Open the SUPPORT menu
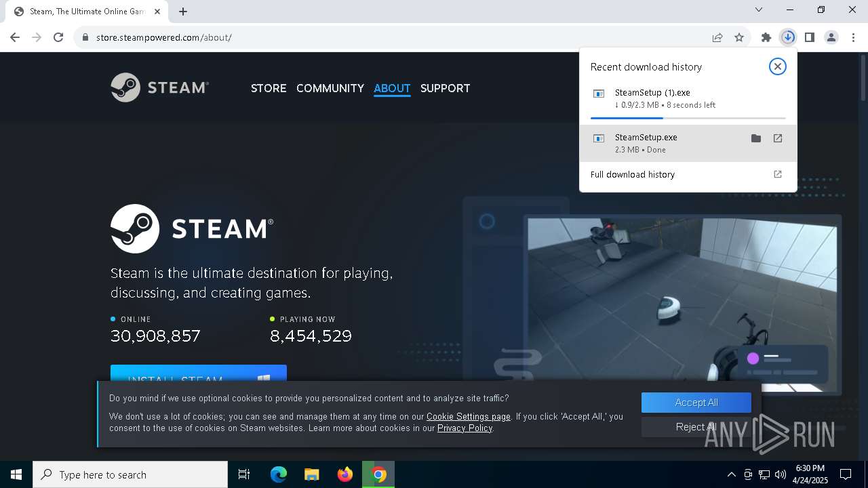Screen dimensions: 868x488 coord(445,88)
